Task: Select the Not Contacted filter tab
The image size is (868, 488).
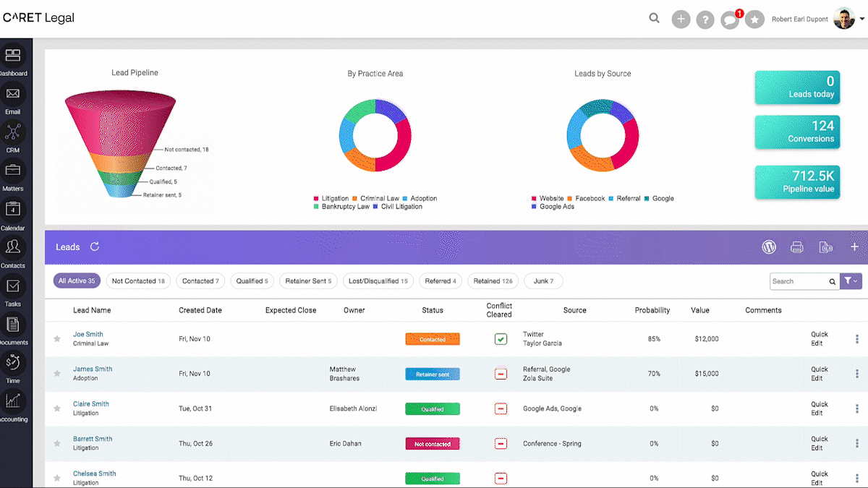Action: pos(138,281)
